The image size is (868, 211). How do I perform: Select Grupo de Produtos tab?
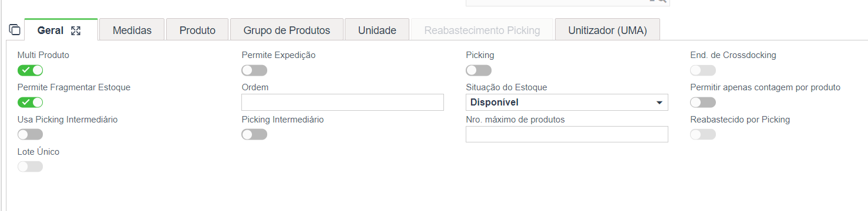[x=287, y=30]
